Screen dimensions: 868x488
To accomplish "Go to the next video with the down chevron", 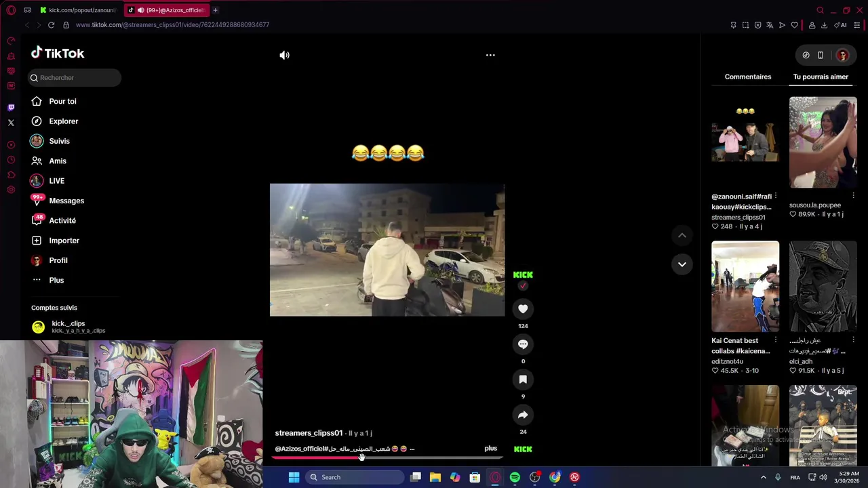I will 682,264.
